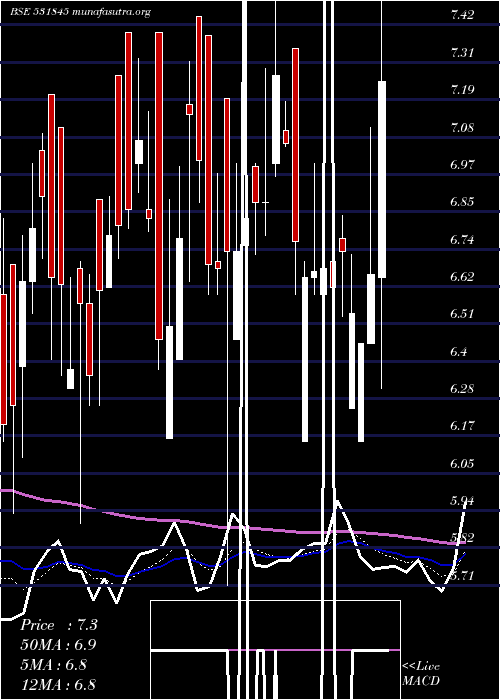Click the 5.94 price axis label
Screen dimensions: 500x700
click(x=462, y=501)
